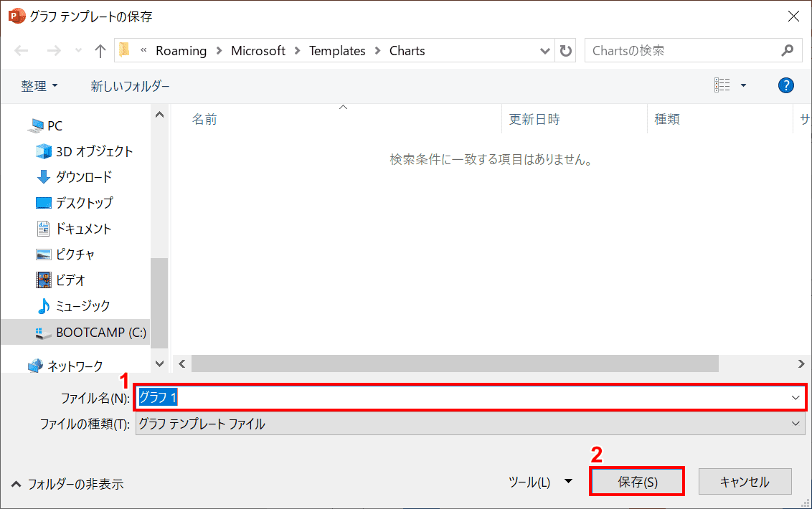Select Templates in the breadcrumb path
This screenshot has height=509, width=812.
coord(337,51)
